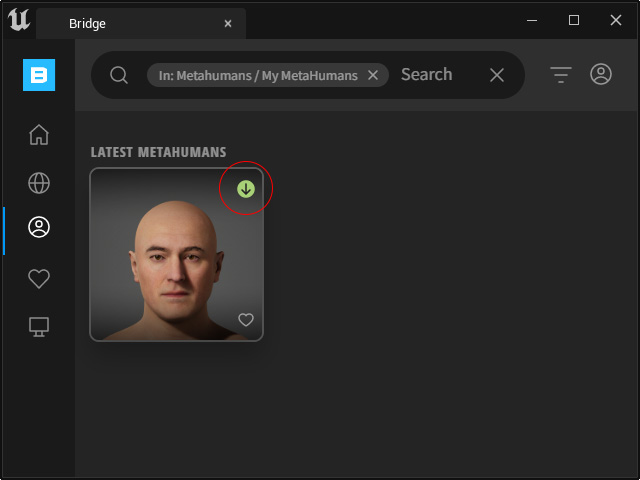Select the MetaHumans person icon in sidebar
This screenshot has height=480, width=640.
pos(39,227)
